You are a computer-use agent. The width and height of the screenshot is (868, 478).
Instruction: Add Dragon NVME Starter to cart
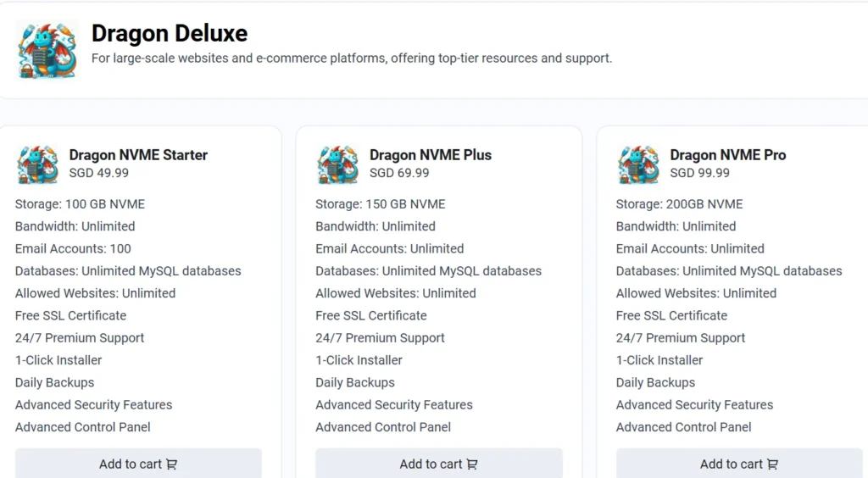coord(138,464)
